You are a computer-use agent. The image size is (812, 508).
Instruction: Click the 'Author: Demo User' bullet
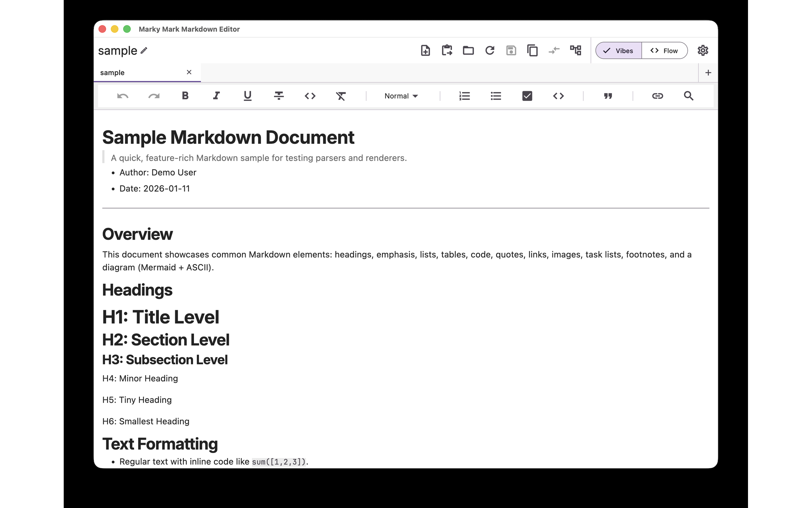coord(158,172)
